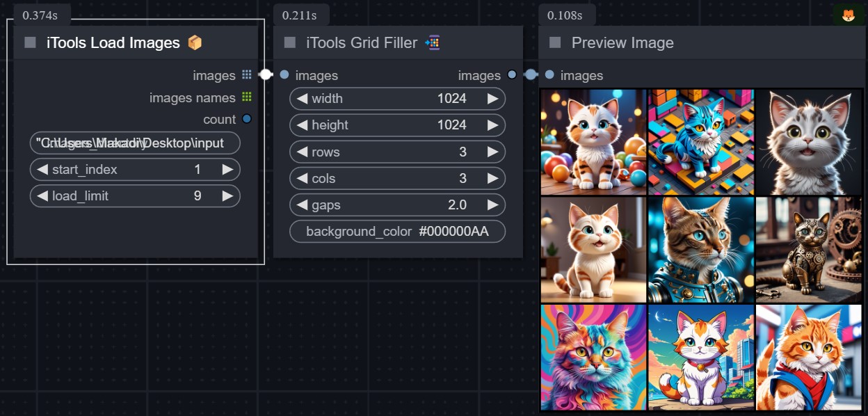The image size is (868, 416).
Task: Click the kitten with colorful balls image
Action: click(x=594, y=142)
